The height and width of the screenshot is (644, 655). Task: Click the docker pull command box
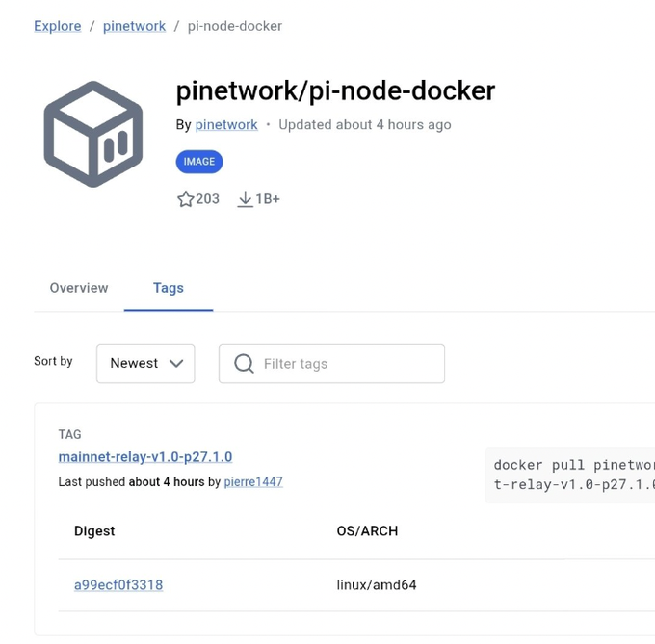(x=570, y=475)
